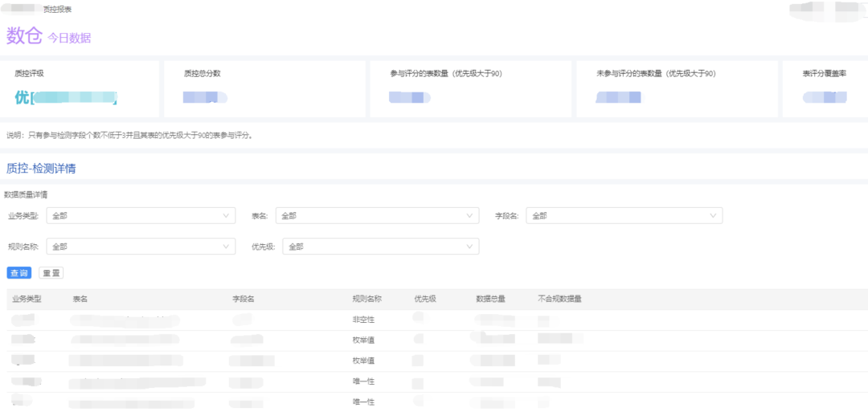Click the 不合规数据量 column header
868x412 pixels.
[x=559, y=300]
